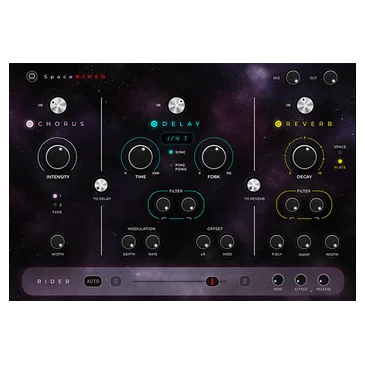Click the red rider slider handle
Image resolution: width=365 pixels, height=365 pixels.
(212, 281)
